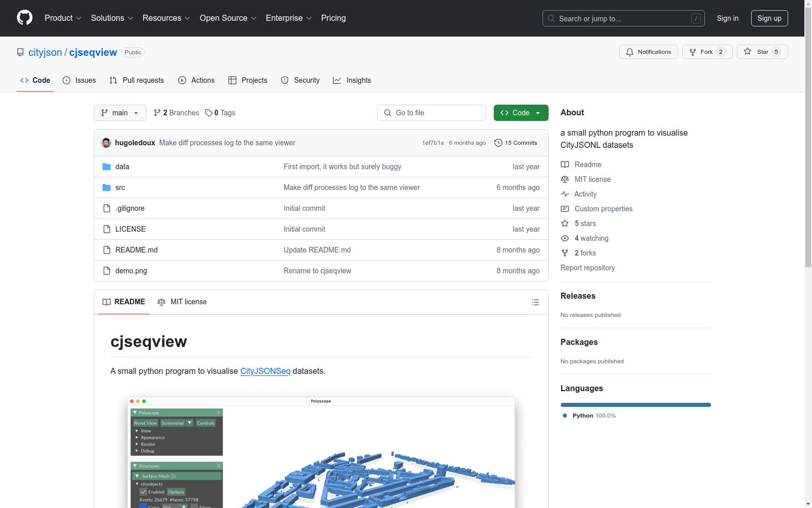Click the Pull requests icon
812x508 pixels.
pos(113,80)
